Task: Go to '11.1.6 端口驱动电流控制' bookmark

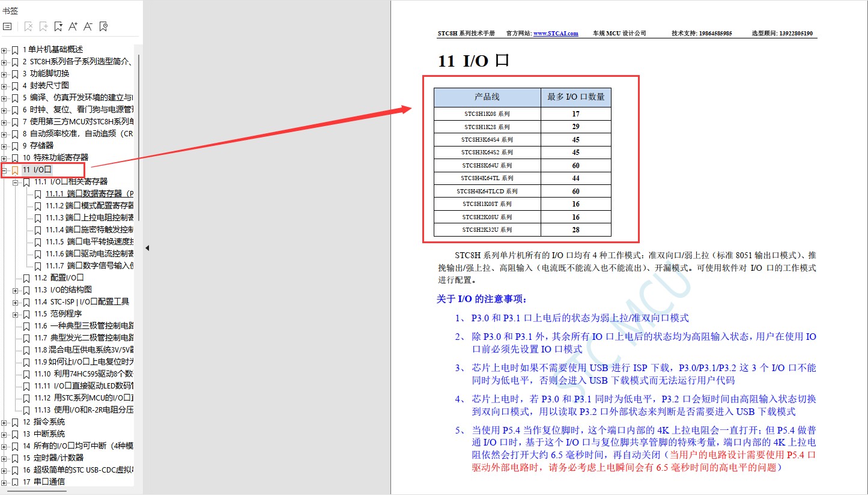Action: [90, 254]
